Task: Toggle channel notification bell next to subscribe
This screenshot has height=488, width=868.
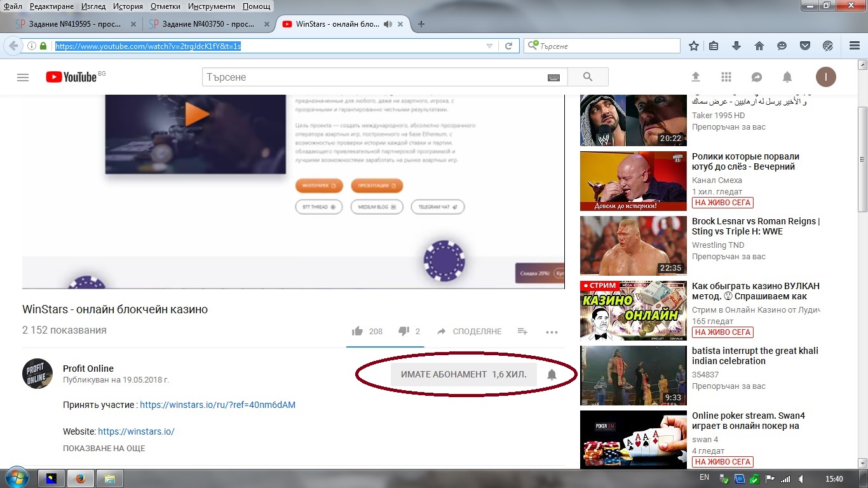Action: pyautogui.click(x=552, y=375)
